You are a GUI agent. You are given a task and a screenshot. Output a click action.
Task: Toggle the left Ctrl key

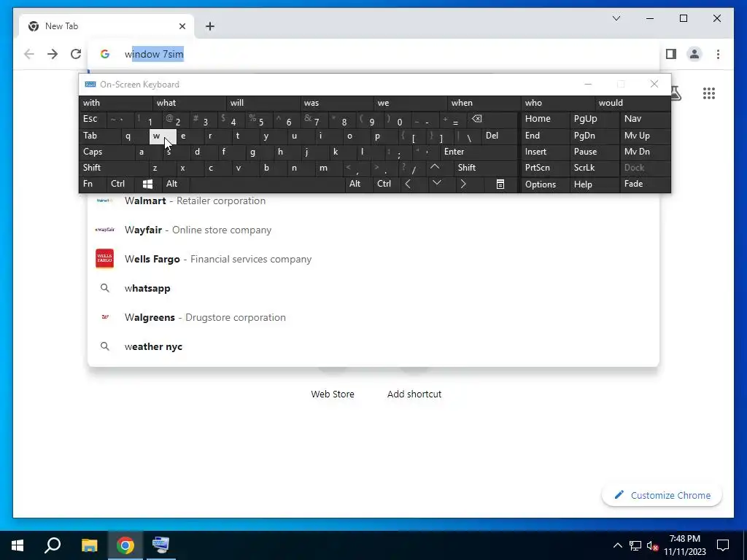click(120, 184)
